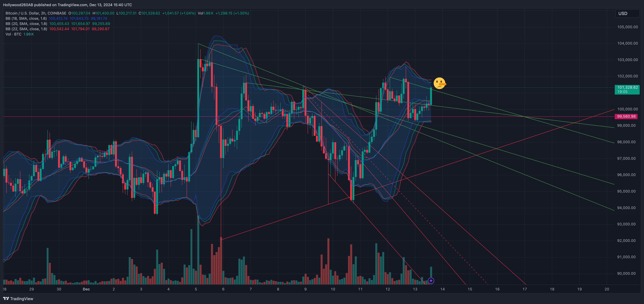Screen dimensions: 644x304
Task: Click the BB 18 value 100,412.74
Action: tap(58, 18)
